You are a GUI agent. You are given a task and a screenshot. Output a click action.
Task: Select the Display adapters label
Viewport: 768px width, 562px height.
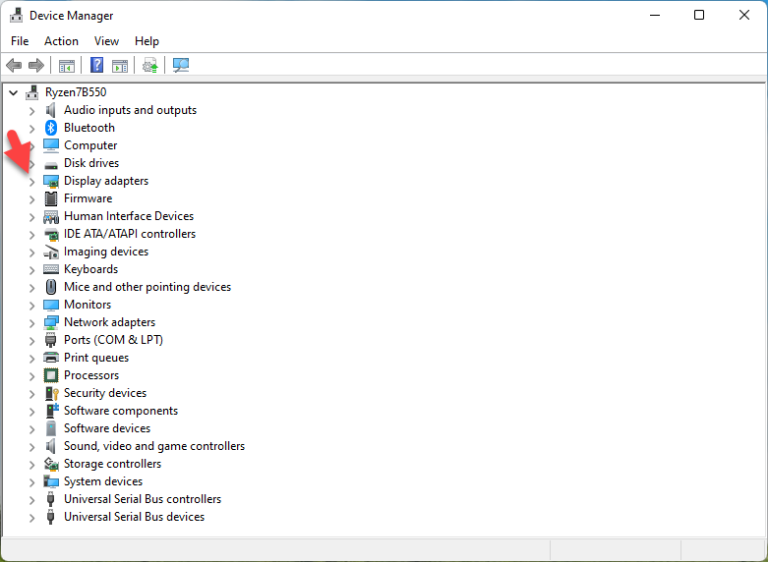tap(106, 181)
